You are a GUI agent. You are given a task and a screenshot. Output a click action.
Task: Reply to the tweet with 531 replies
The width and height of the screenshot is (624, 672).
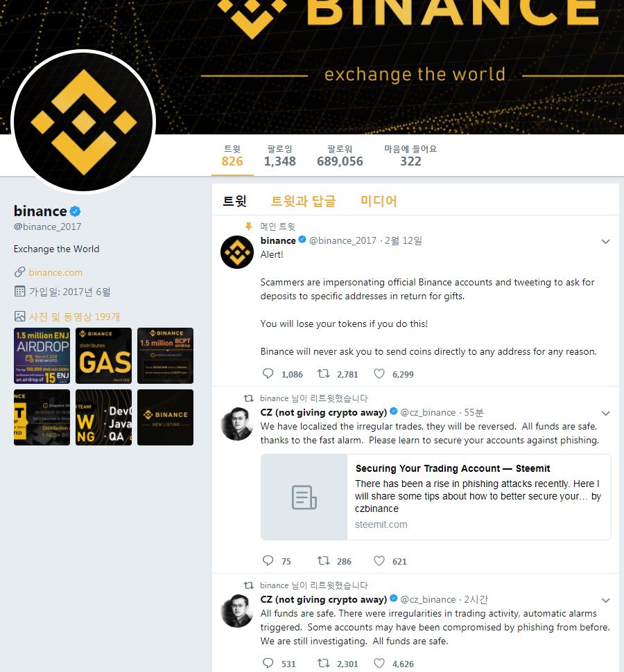[x=268, y=663]
